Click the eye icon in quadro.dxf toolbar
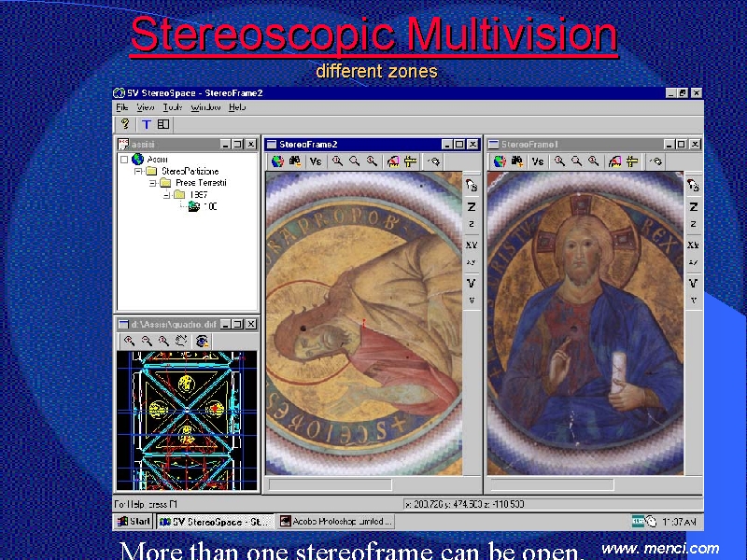The height and width of the screenshot is (560, 747). pos(202,341)
